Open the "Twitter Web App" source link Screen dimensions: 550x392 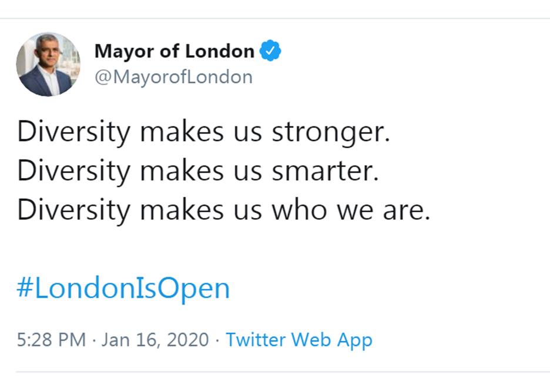(x=299, y=340)
